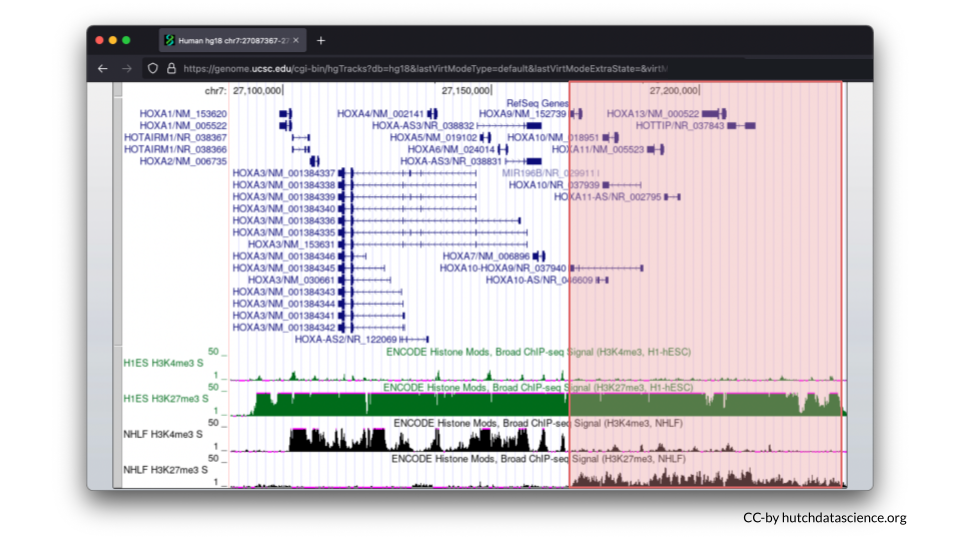Click HOTTIP/NR_037843 transcript label
This screenshot has width=960, height=540.
click(680, 126)
